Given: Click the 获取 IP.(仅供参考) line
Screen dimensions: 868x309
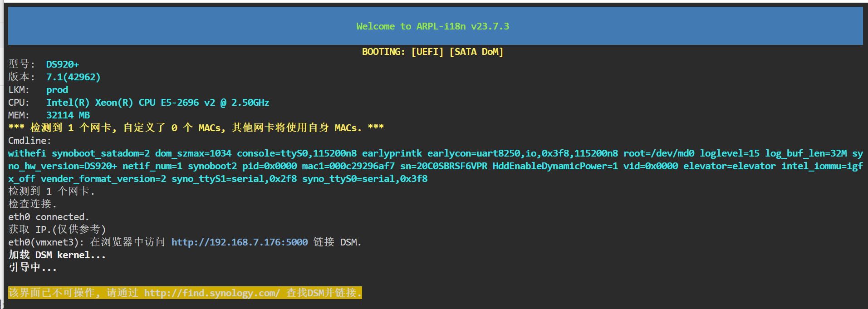Looking at the screenshot, I should click(57, 230).
